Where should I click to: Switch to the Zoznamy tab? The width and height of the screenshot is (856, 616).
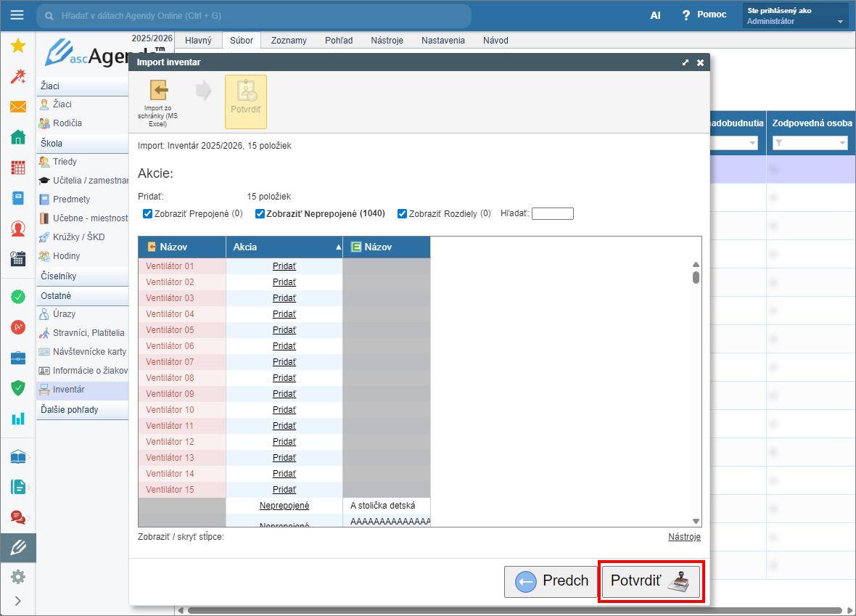pos(289,41)
